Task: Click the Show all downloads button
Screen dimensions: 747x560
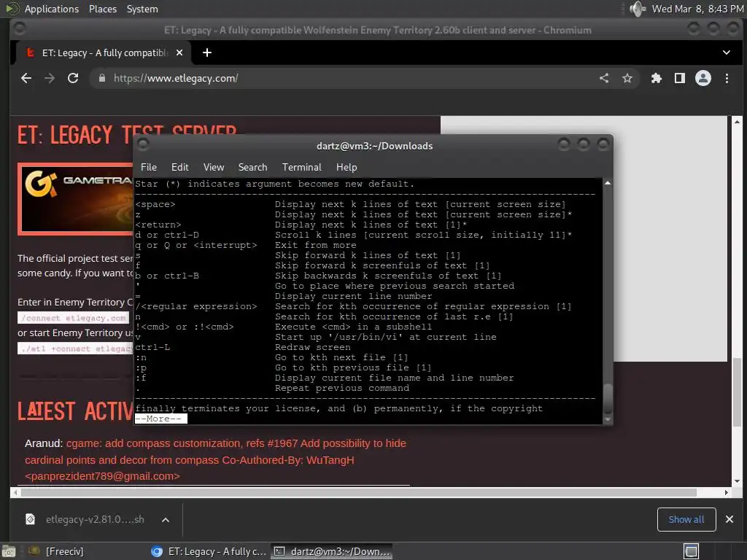Action: [686, 519]
